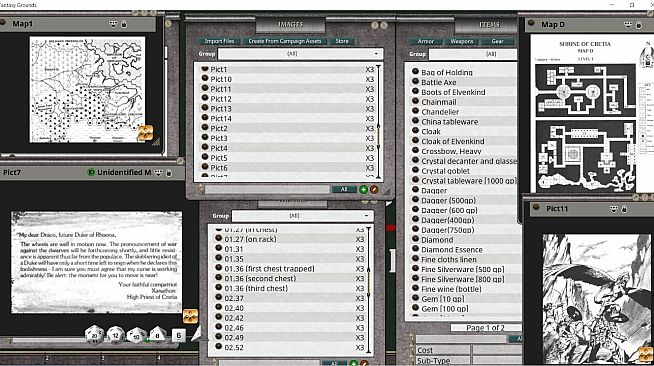The height and width of the screenshot is (366, 654).
Task: Click the d12 die icon
Action: [x=116, y=334]
